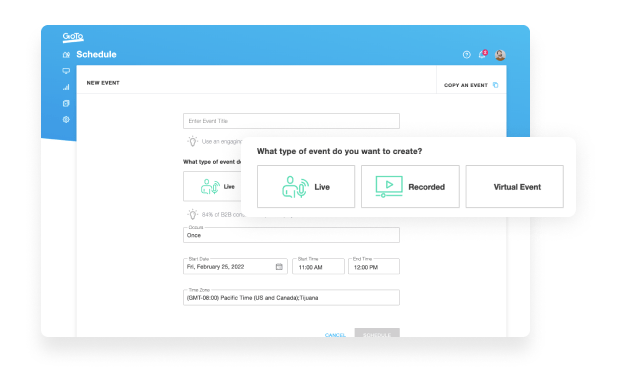Select the Live event type in popup
Image resolution: width=617 pixels, height=376 pixels.
(x=306, y=186)
